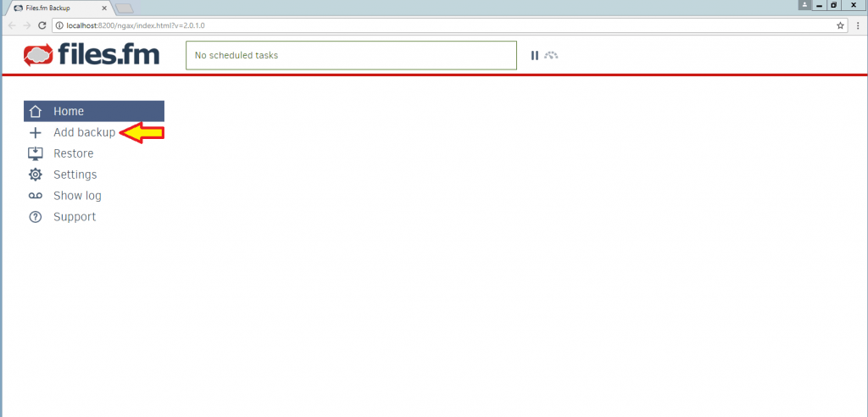This screenshot has height=417, width=868.
Task: Go to Settings in sidebar
Action: (x=75, y=175)
